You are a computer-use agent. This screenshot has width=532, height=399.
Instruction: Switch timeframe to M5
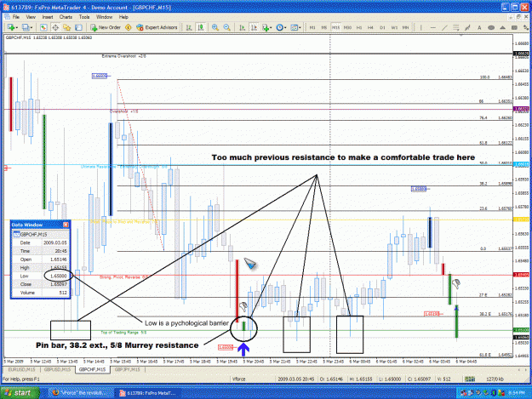click(324, 27)
